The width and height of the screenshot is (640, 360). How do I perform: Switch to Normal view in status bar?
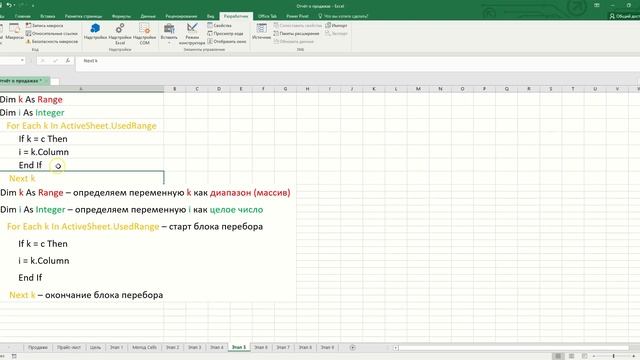(x=558, y=356)
